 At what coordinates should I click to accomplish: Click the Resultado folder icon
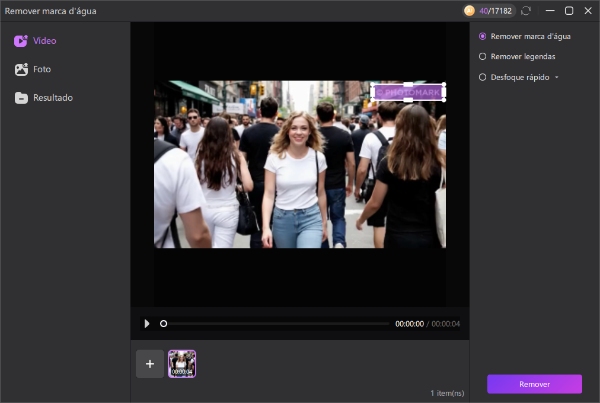pyautogui.click(x=21, y=97)
